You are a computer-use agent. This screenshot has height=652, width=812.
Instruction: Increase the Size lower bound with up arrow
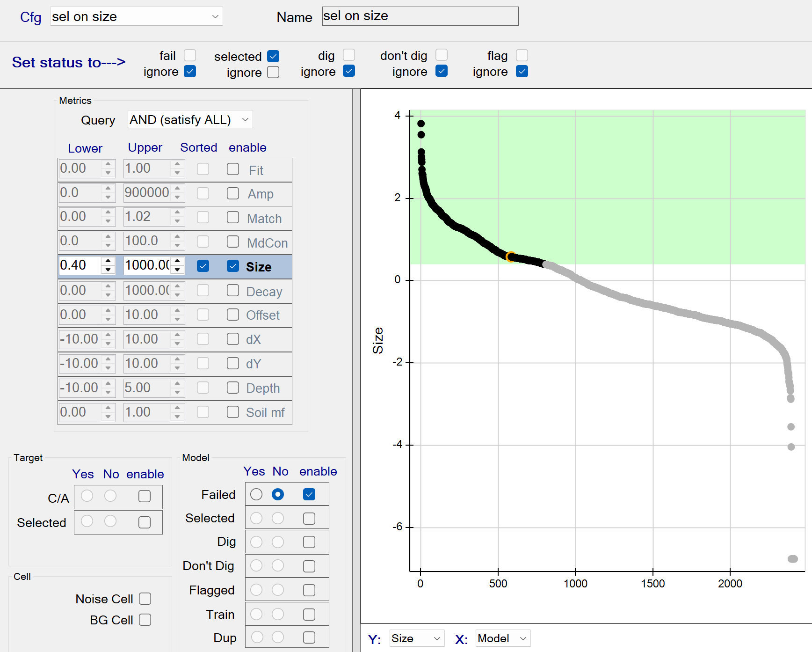108,261
